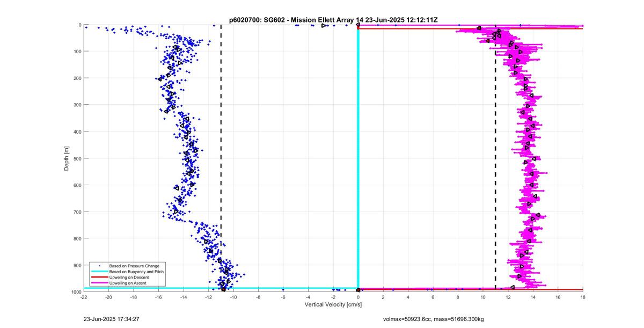Click the depth axis tick label '600'
Image resolution: width=644 pixels, height=328 pixels.
click(77, 185)
